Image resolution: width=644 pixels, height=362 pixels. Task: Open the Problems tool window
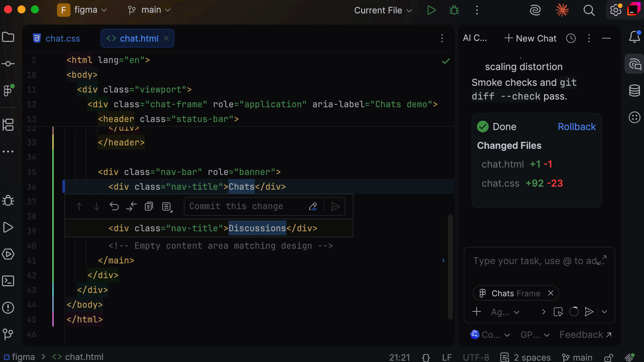8,308
